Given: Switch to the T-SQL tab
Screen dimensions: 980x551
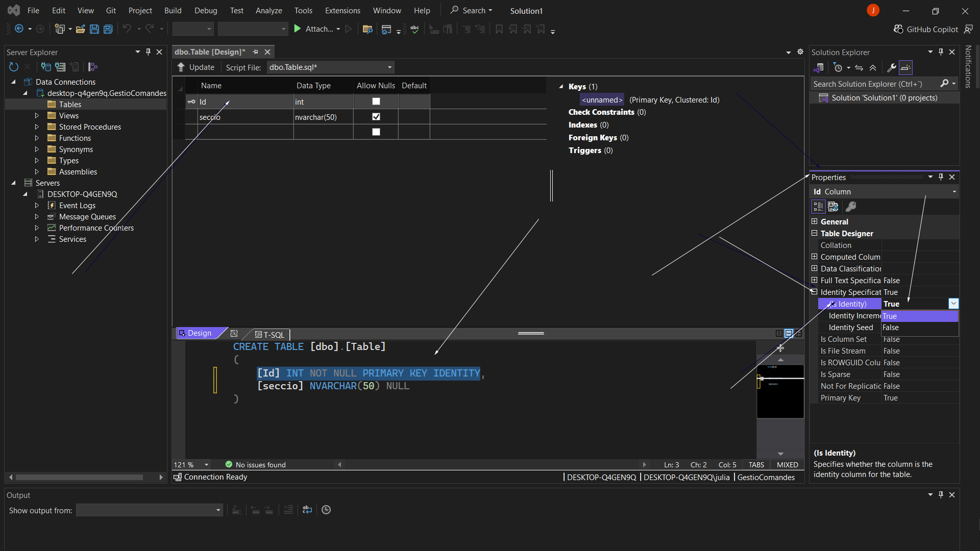Looking at the screenshot, I should 269,335.
